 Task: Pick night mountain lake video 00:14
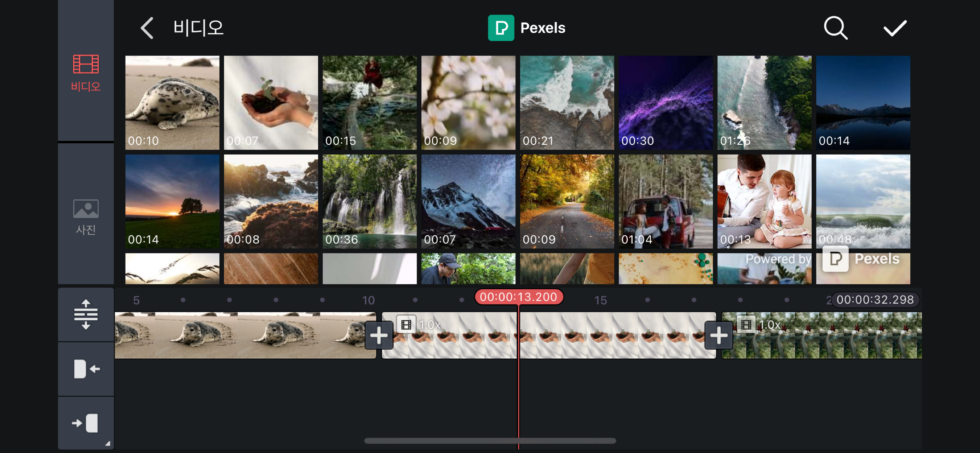pos(863,103)
